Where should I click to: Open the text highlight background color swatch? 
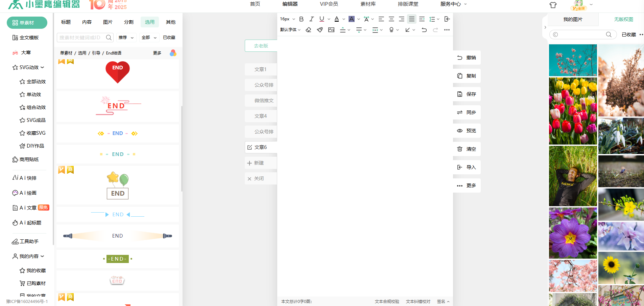pos(352,19)
